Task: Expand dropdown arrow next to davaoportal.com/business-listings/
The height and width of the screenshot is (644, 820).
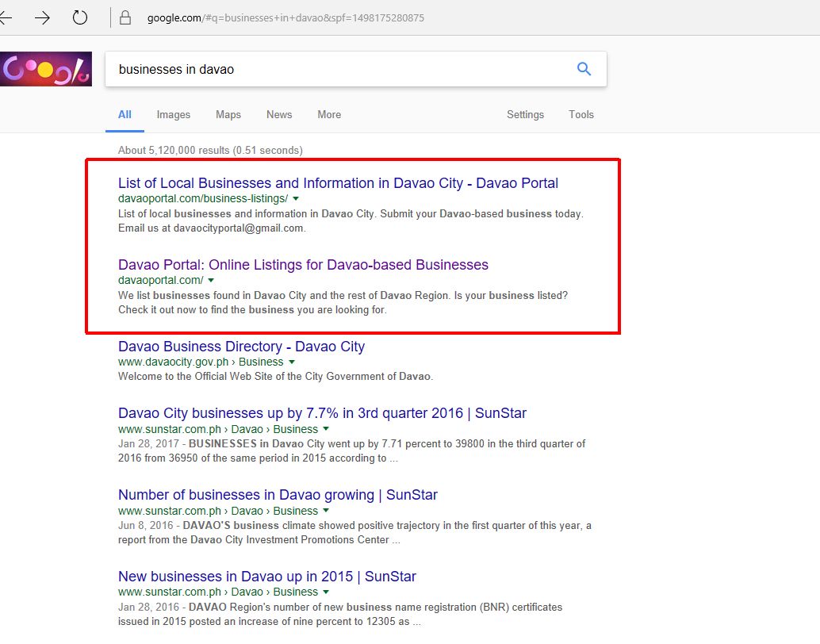Action: click(x=296, y=199)
